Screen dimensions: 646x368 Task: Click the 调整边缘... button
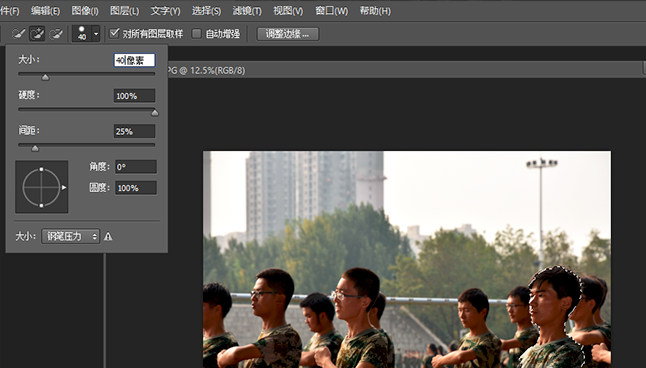(x=288, y=34)
